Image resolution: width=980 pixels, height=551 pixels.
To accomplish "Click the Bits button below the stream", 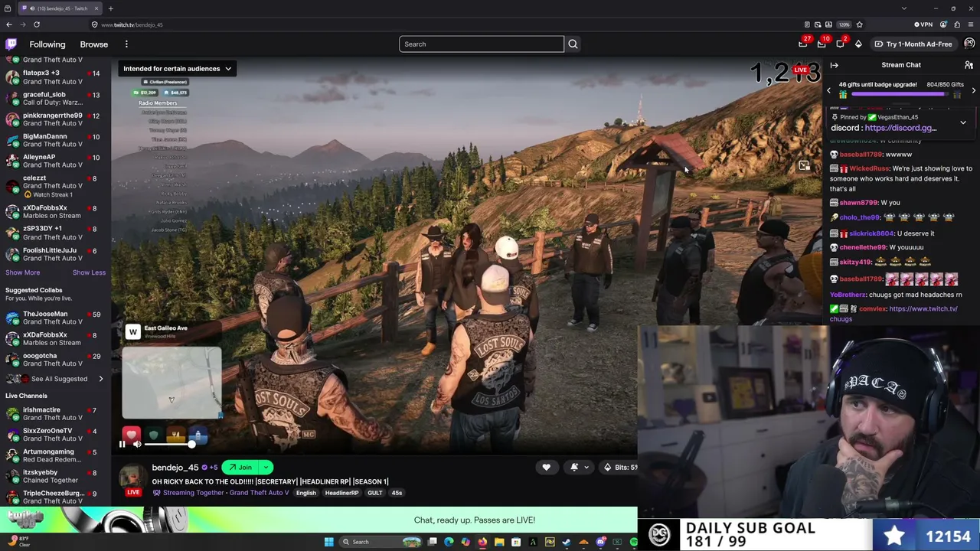I will pos(619,468).
